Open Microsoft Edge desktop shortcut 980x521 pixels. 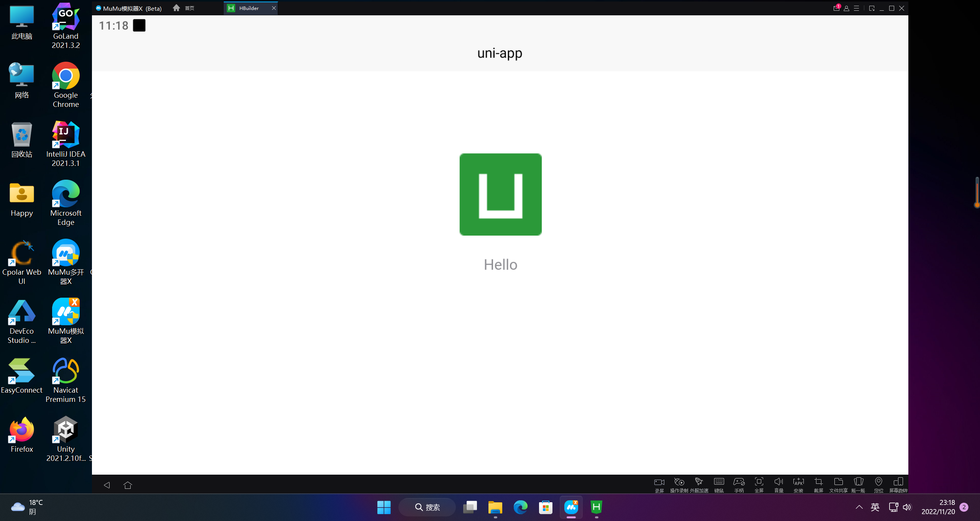pos(66,203)
